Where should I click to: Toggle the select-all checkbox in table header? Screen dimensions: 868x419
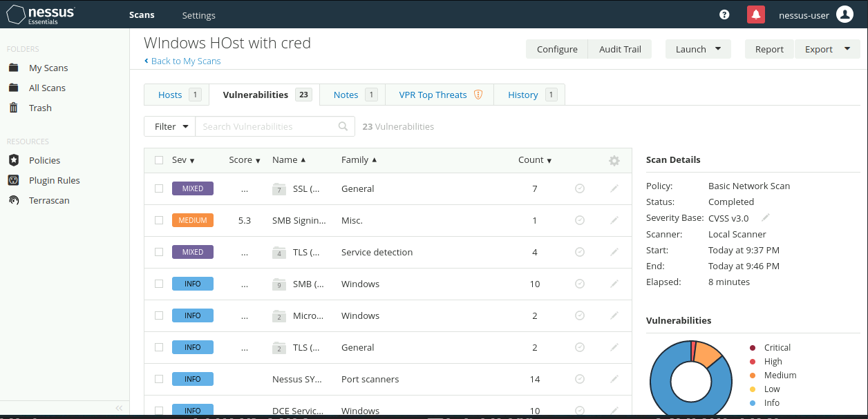[159, 160]
